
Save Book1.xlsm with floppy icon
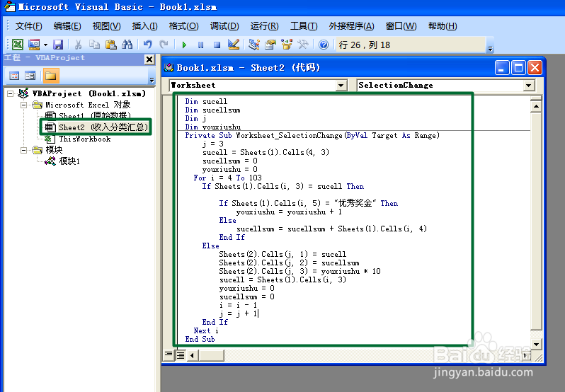click(x=58, y=45)
